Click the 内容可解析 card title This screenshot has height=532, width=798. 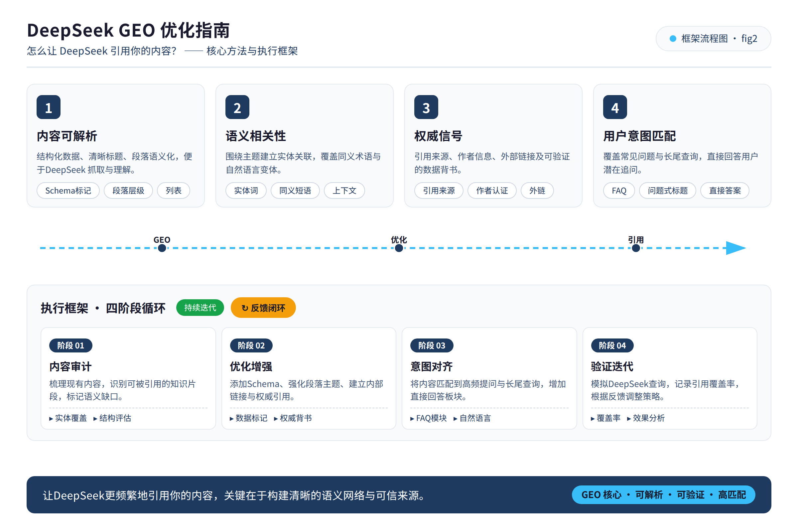(67, 136)
